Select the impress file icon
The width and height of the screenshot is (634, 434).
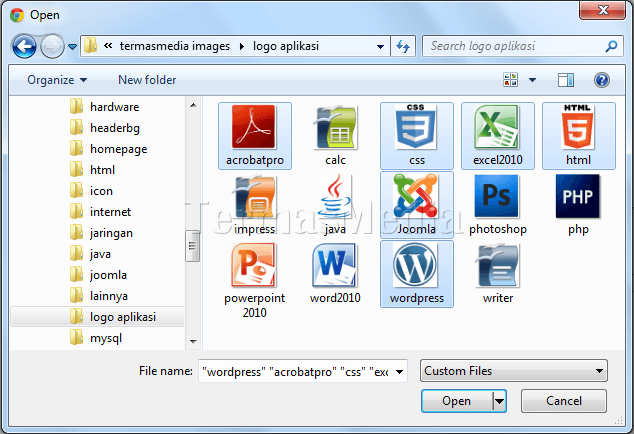(254, 197)
